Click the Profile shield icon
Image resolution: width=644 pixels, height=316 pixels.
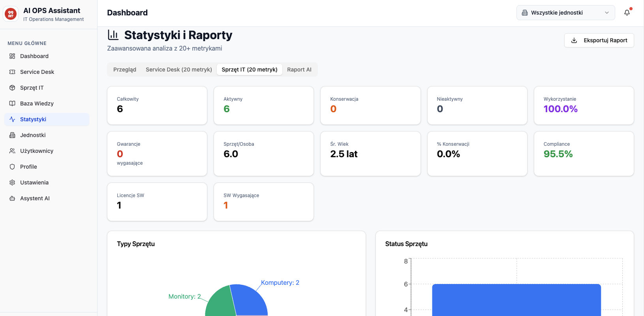coord(12,167)
